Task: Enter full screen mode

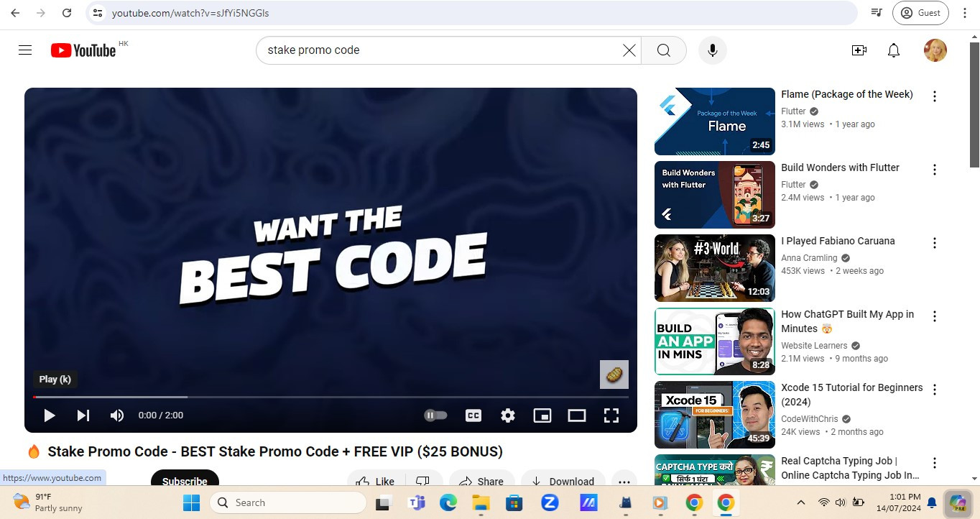Action: pyautogui.click(x=611, y=415)
